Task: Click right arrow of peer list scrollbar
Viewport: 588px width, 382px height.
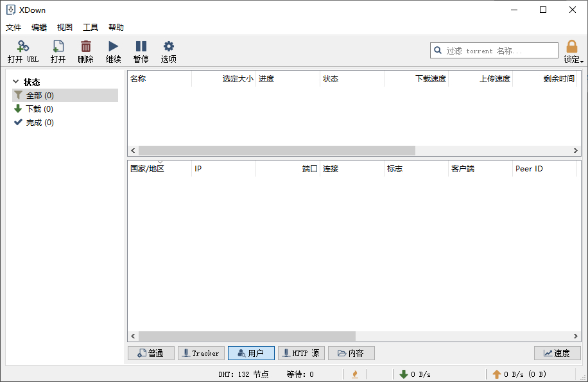Action: pos(576,336)
